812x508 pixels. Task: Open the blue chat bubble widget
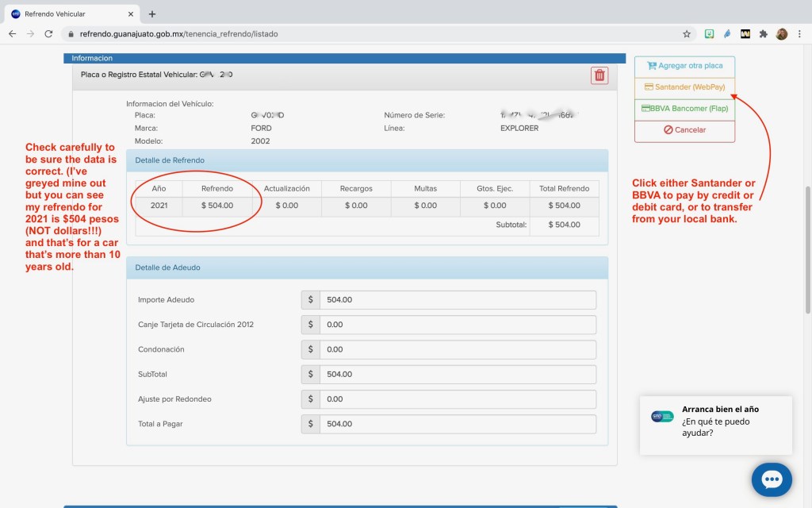pyautogui.click(x=772, y=479)
